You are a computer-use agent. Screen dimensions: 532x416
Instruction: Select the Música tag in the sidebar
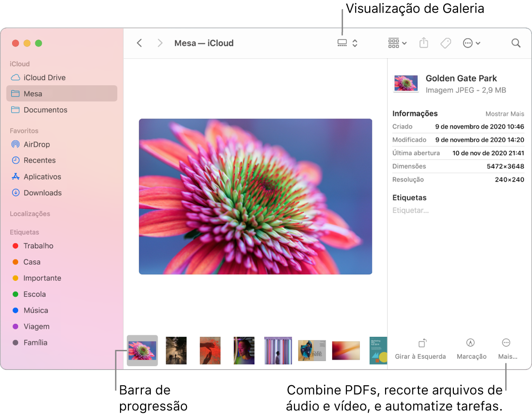point(16,310)
